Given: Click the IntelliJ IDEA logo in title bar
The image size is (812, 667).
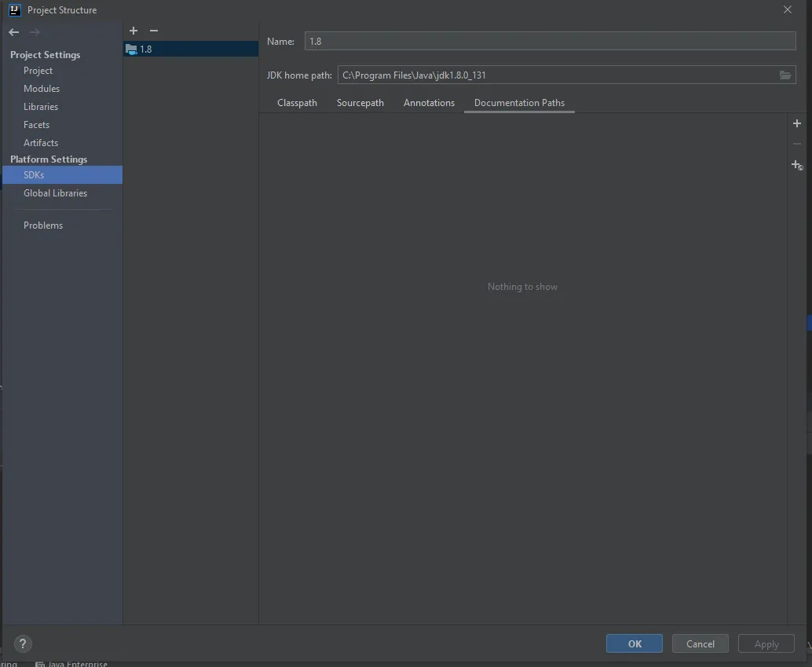Looking at the screenshot, I should point(14,10).
